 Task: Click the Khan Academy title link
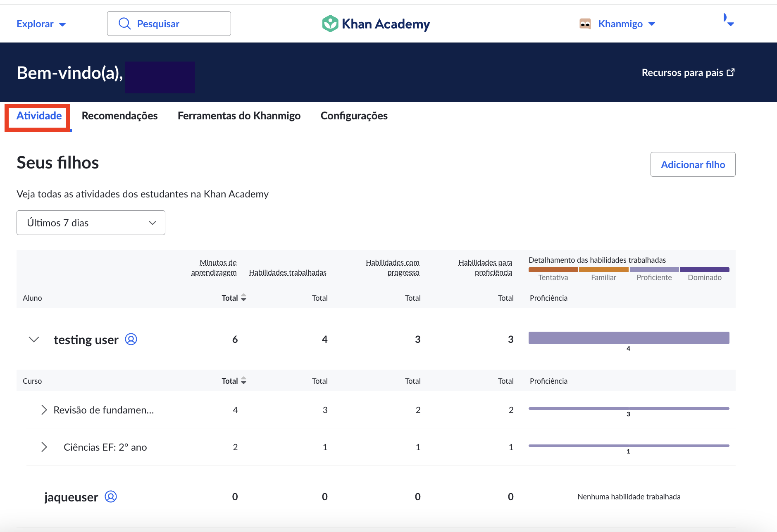coord(386,24)
